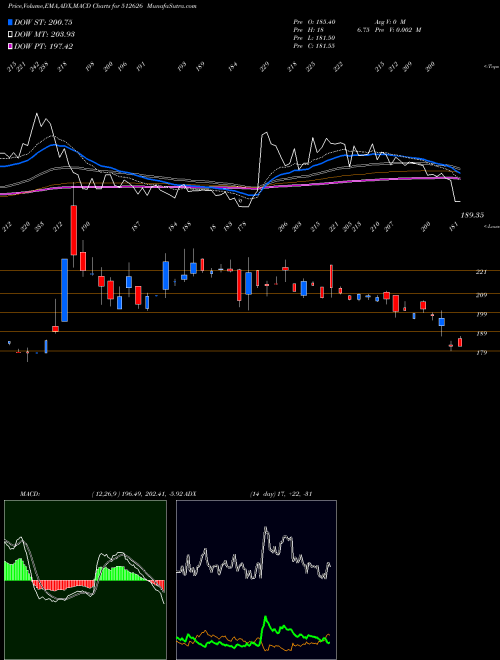Screen dimensions: 500x660
Task: Click the '(14 day) 17, -22, -31' ADX values
Action: (281, 494)
